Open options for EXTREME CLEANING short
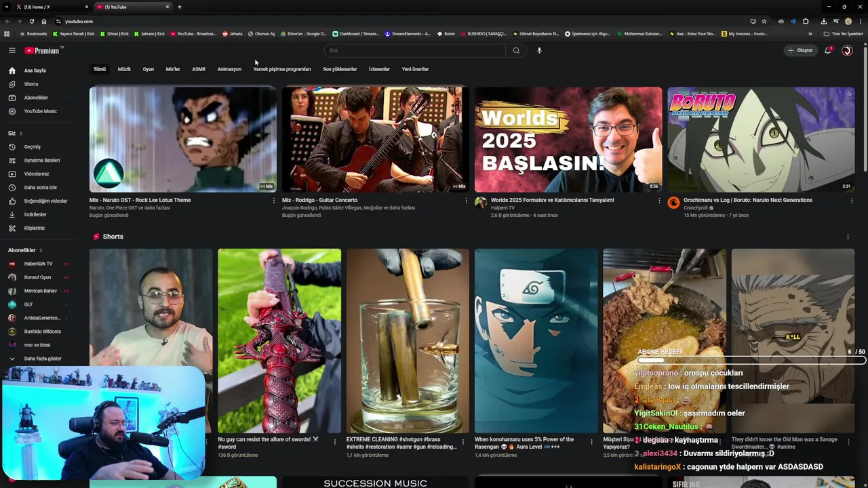 point(462,442)
